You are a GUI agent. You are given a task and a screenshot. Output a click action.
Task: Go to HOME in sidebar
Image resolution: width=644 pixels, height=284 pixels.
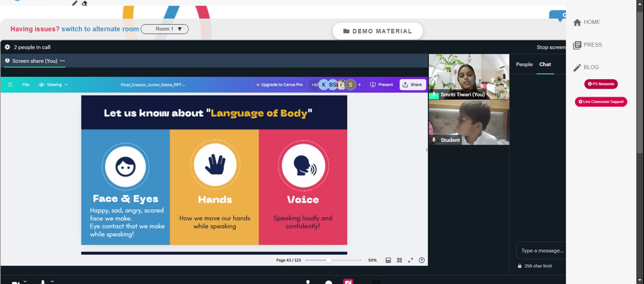click(x=586, y=22)
